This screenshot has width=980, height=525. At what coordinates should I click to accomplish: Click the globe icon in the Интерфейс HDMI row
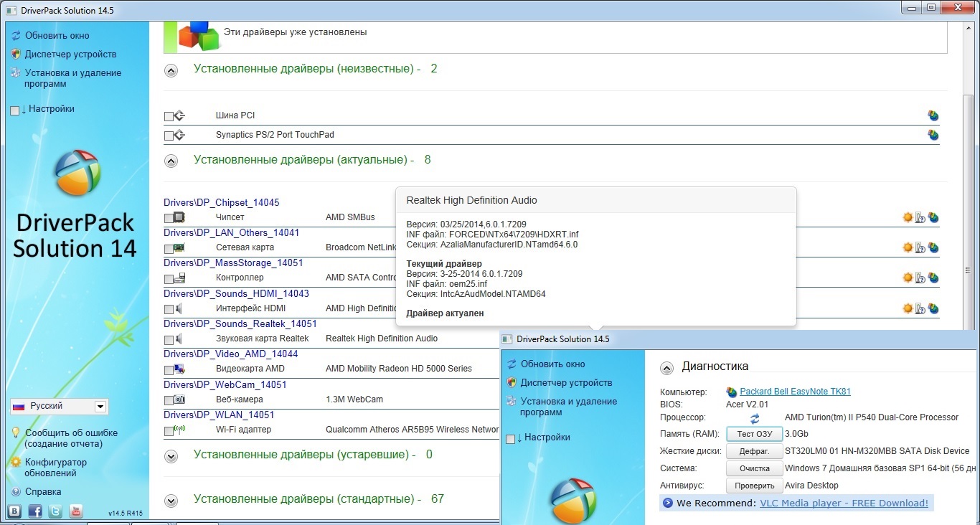click(933, 308)
